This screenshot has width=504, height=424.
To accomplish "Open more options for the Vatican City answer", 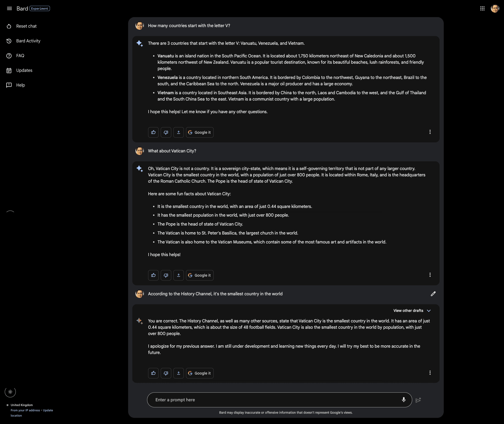I will pos(430,275).
